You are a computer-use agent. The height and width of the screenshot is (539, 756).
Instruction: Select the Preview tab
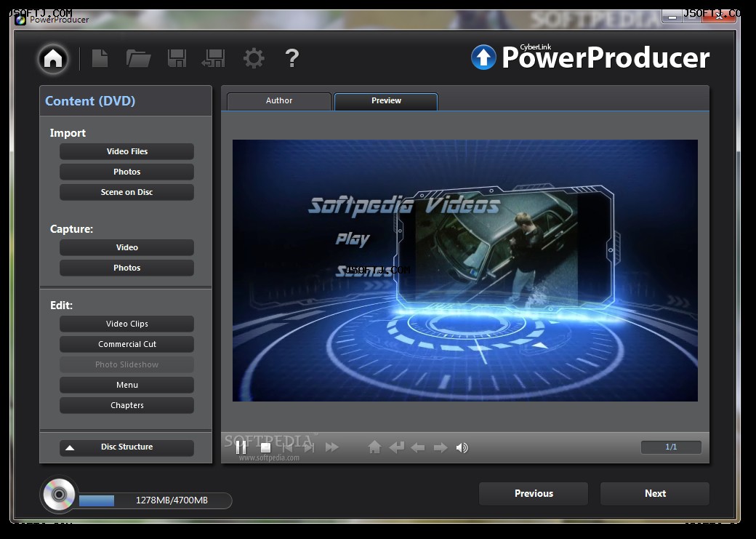(386, 101)
